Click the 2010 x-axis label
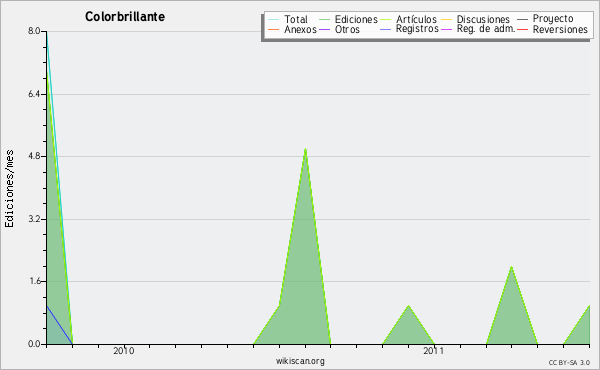This screenshot has width=600, height=370. 124,351
